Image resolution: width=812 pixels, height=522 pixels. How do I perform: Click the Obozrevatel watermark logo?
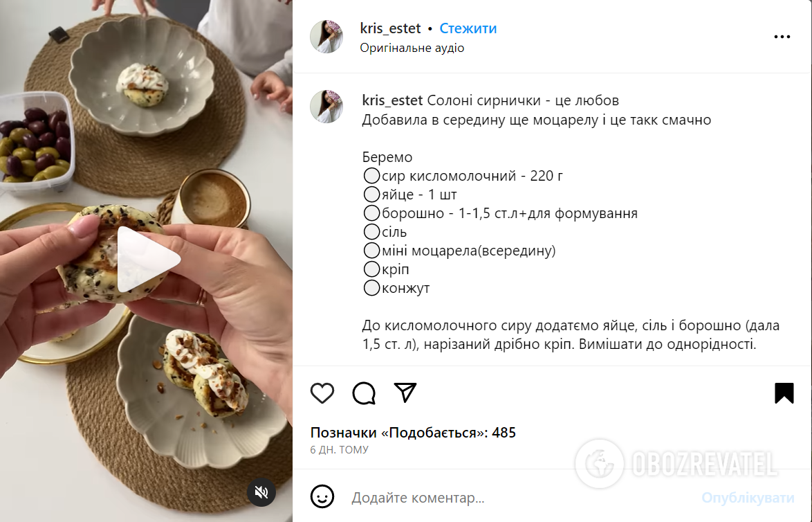click(676, 464)
